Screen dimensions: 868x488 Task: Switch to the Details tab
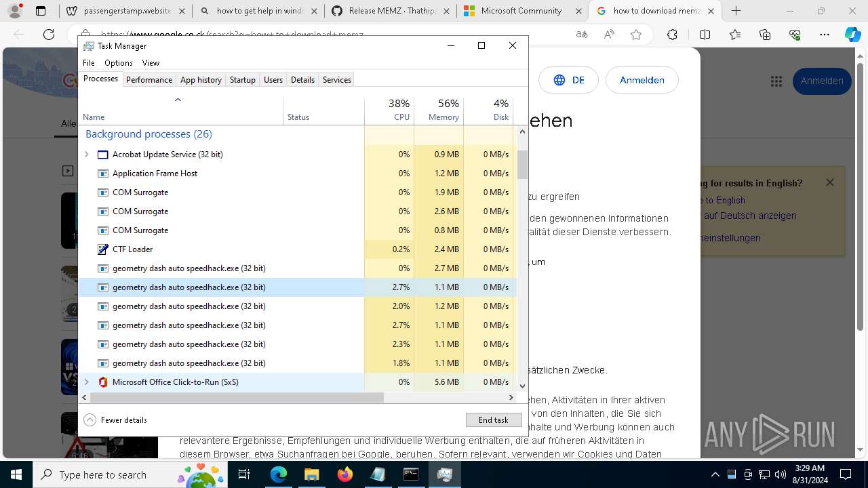click(302, 80)
